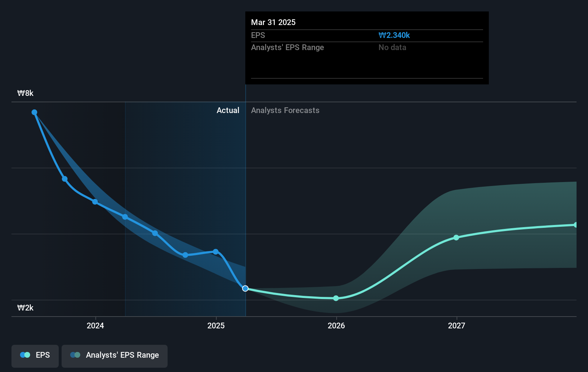Screen dimensions: 588x372
Task: Click the 2025 x-axis label
Action: tap(216, 326)
